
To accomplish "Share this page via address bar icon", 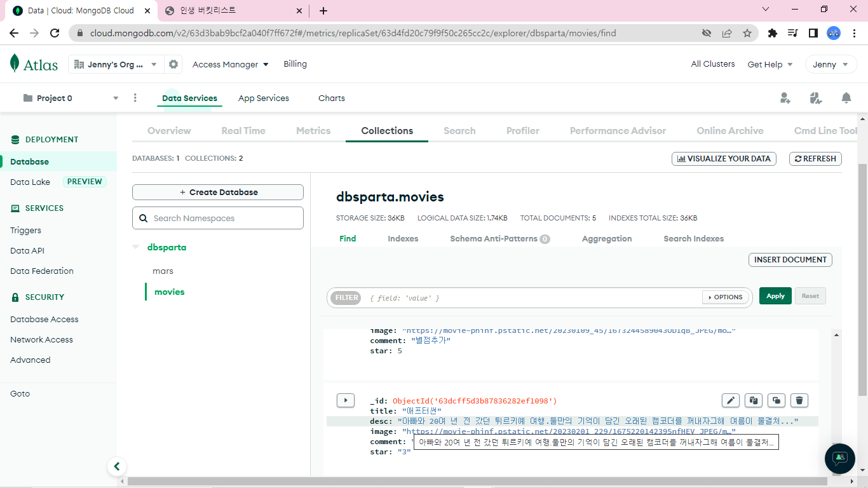I will pos(727,33).
